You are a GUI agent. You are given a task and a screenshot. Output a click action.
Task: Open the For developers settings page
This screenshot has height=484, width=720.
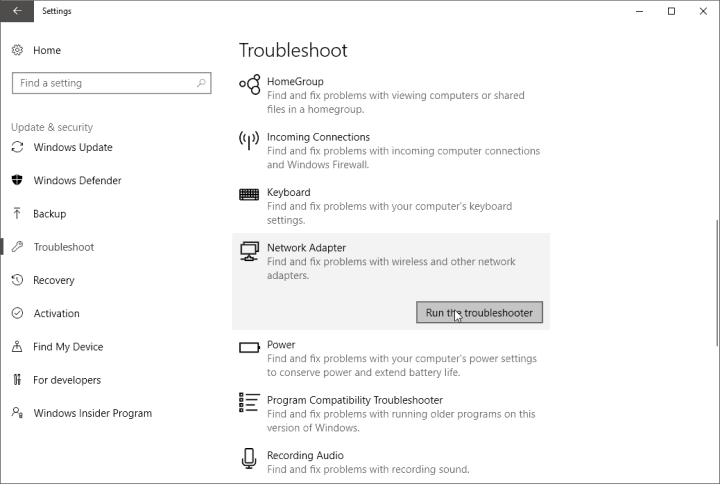click(x=66, y=380)
